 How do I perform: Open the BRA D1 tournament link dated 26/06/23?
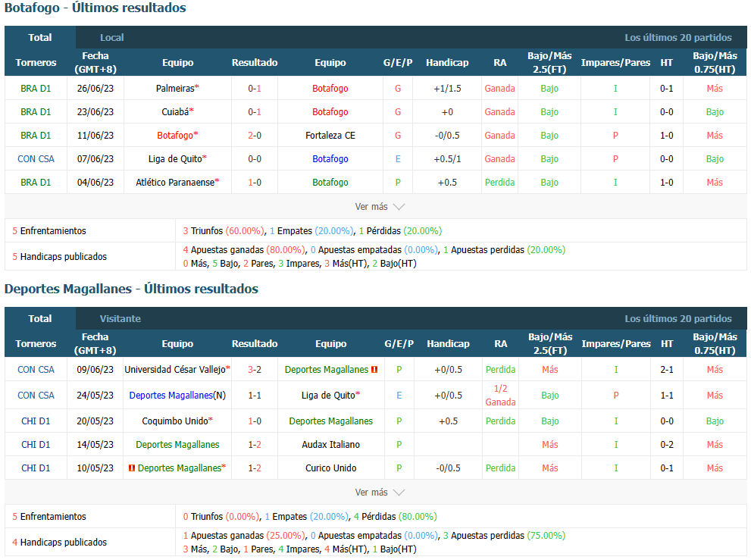pyautogui.click(x=36, y=88)
